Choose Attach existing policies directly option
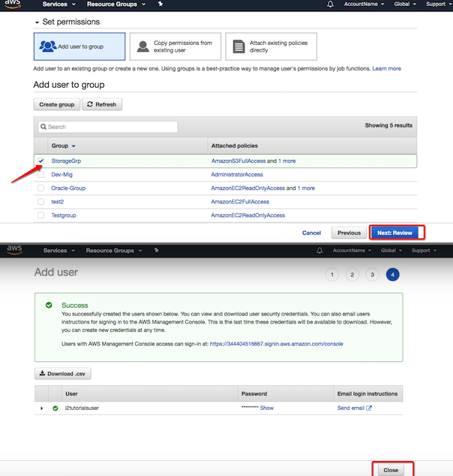 tap(271, 47)
